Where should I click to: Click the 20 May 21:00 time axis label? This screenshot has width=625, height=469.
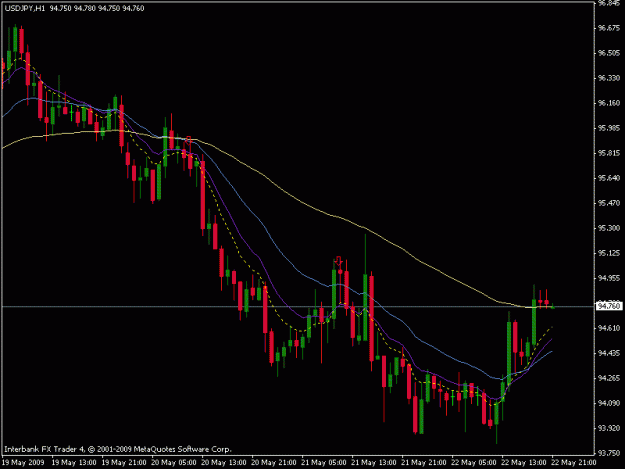pos(274,463)
